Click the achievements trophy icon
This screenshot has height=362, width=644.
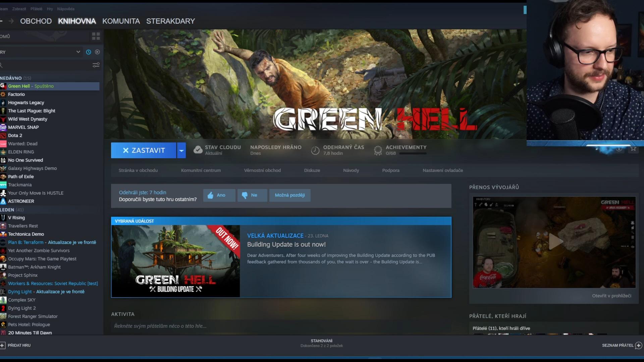pos(378,150)
